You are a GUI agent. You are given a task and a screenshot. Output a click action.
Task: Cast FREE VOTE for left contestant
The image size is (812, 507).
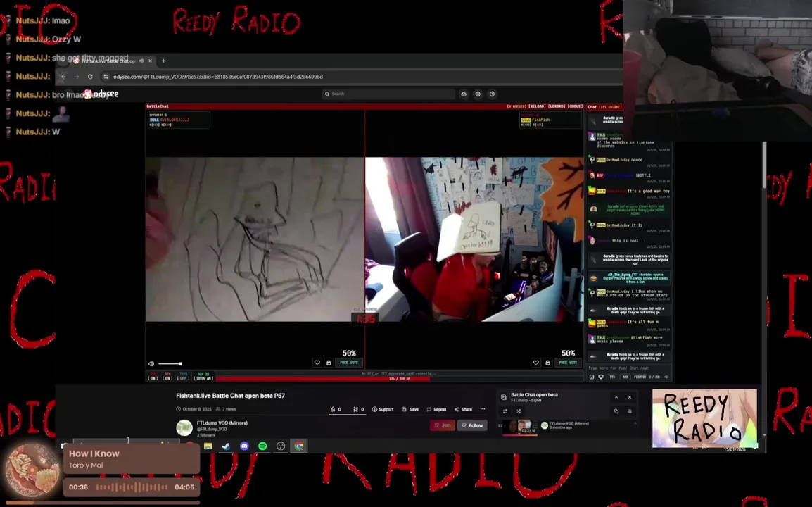coord(349,363)
